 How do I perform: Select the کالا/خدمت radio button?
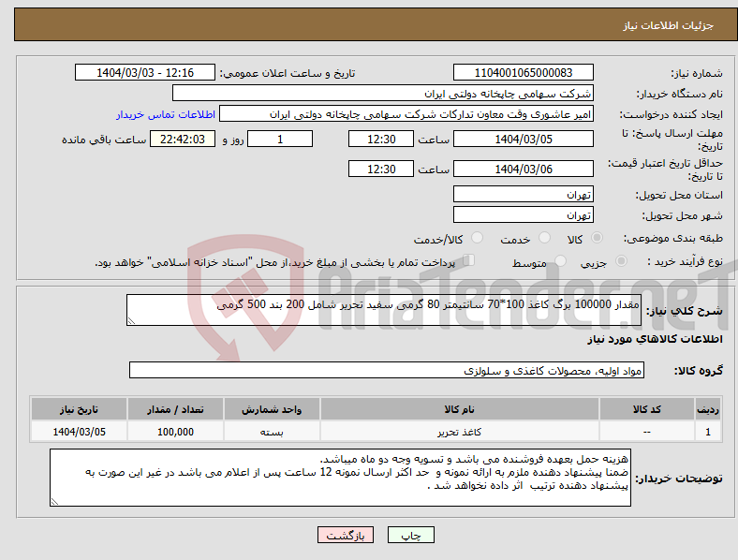(x=478, y=238)
